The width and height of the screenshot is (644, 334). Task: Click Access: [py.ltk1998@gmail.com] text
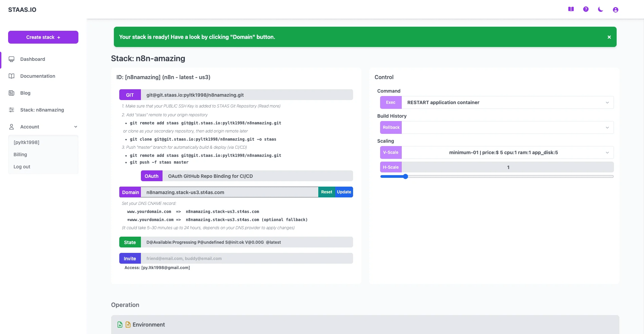pyautogui.click(x=157, y=268)
